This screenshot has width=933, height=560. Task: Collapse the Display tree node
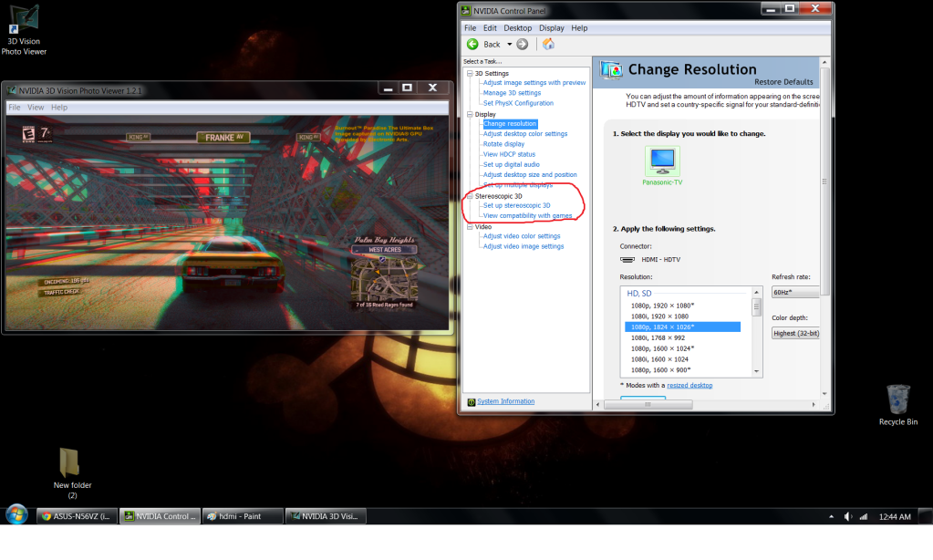[470, 114]
